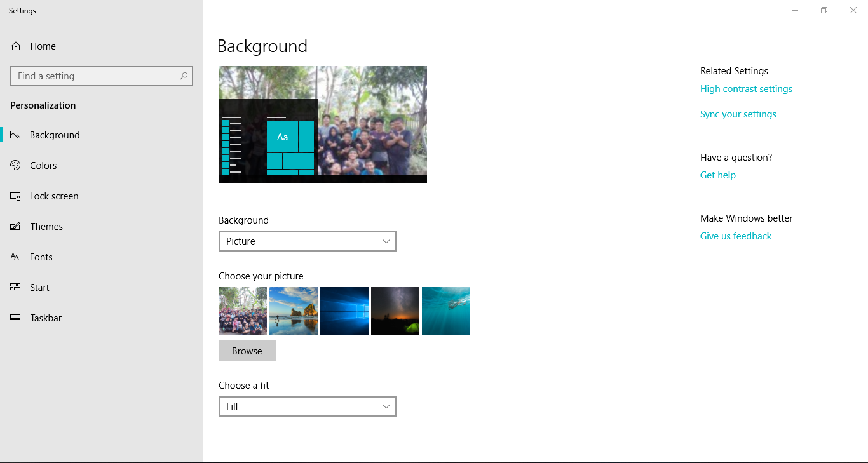The image size is (868, 463).
Task: Select the beach rock sunset thumbnail
Action: coord(294,311)
